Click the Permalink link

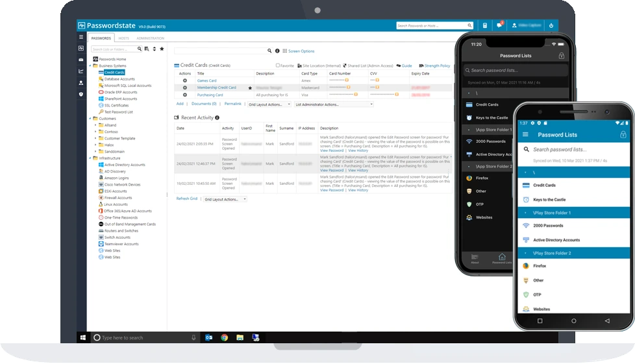tap(233, 104)
